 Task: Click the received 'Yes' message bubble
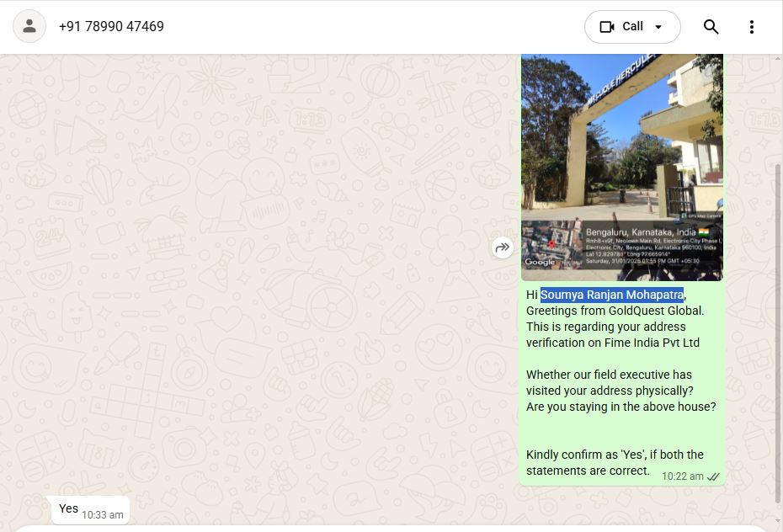coord(69,509)
